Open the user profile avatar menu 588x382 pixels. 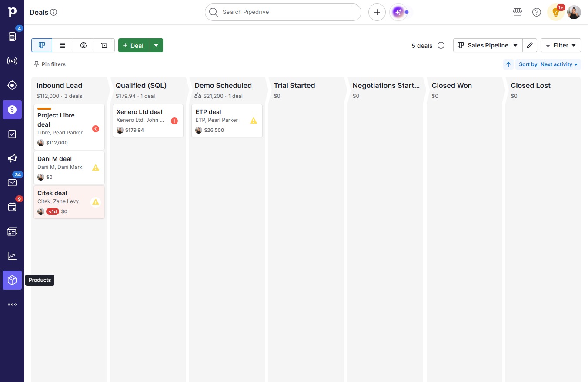(574, 12)
